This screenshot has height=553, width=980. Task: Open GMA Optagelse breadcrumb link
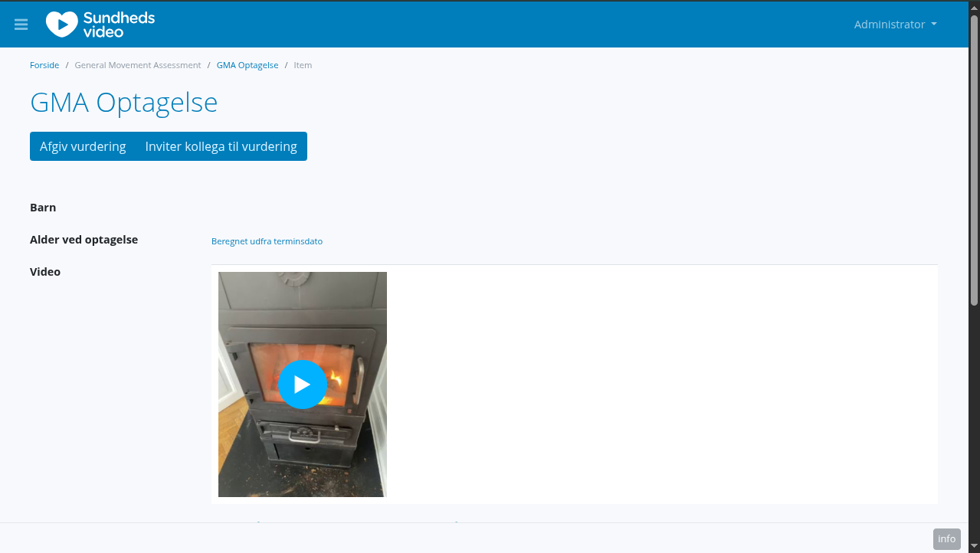pyautogui.click(x=247, y=65)
